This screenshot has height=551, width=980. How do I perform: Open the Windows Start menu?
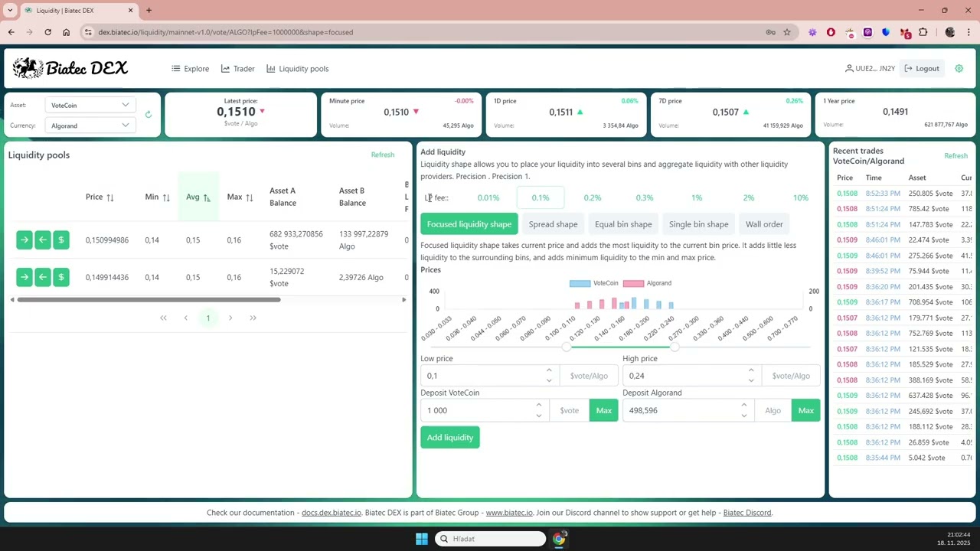(x=422, y=539)
